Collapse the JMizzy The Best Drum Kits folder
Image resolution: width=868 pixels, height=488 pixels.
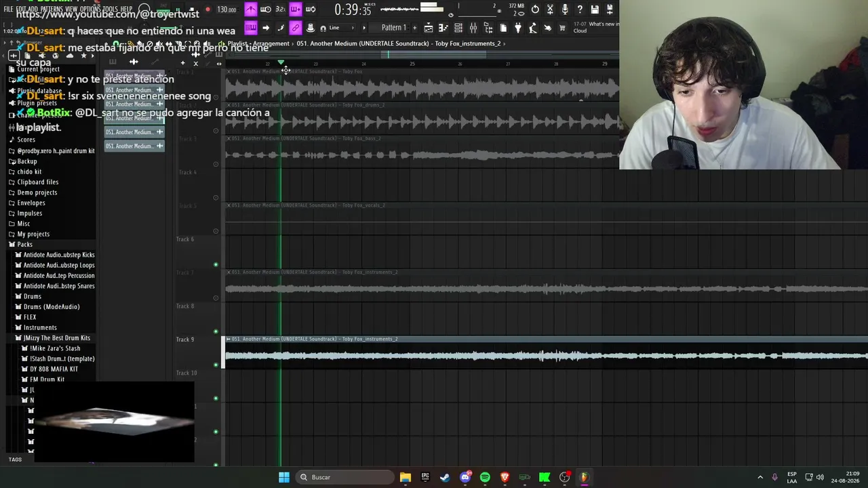56,338
